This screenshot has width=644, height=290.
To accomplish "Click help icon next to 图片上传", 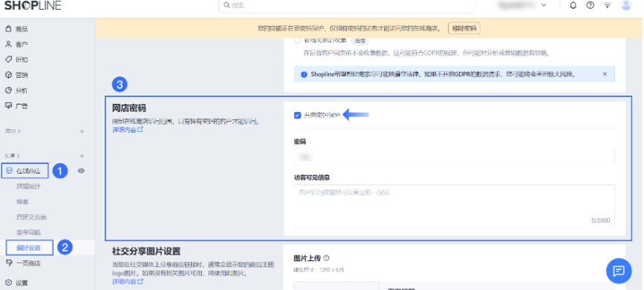I will [326, 258].
